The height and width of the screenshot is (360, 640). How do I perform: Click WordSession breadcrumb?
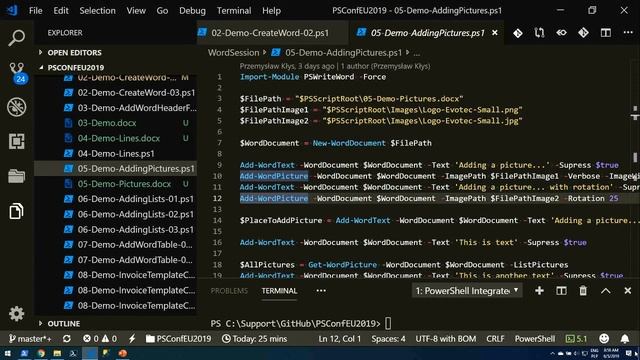tap(233, 53)
